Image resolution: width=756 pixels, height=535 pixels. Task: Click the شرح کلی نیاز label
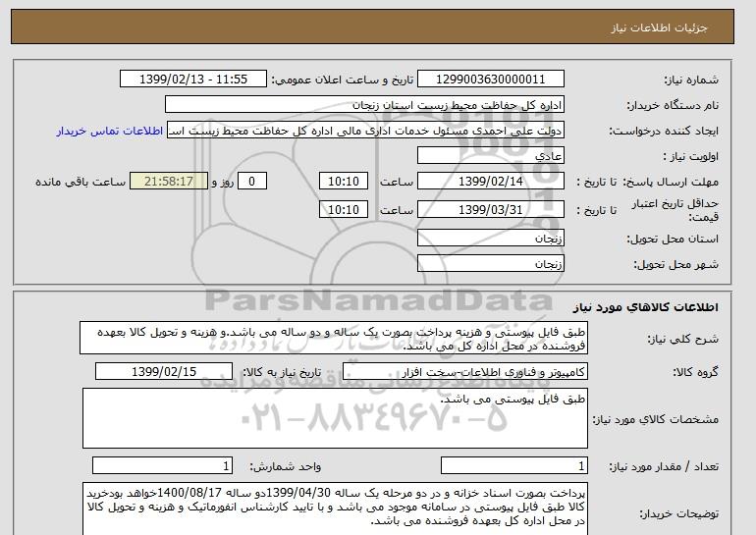pos(682,339)
